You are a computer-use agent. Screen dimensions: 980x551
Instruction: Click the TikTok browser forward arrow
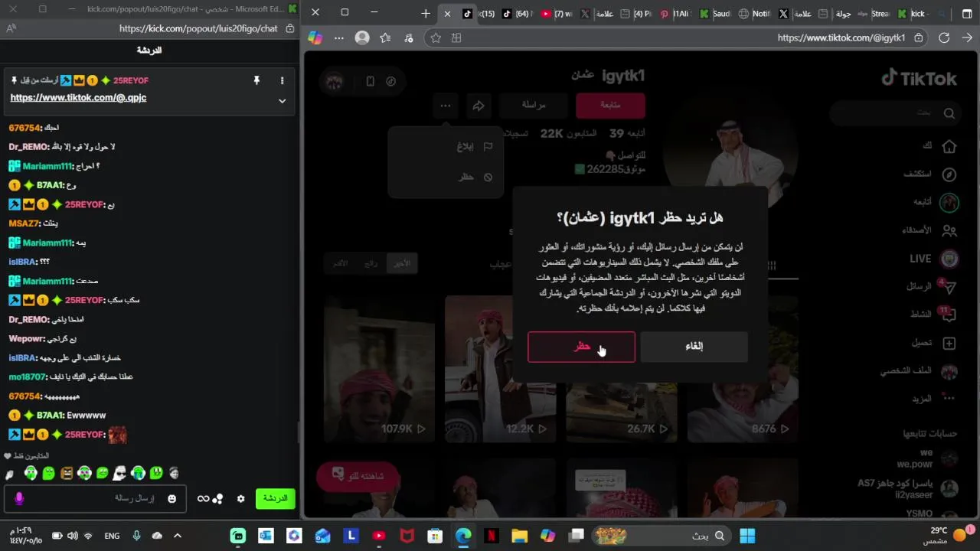coord(968,37)
